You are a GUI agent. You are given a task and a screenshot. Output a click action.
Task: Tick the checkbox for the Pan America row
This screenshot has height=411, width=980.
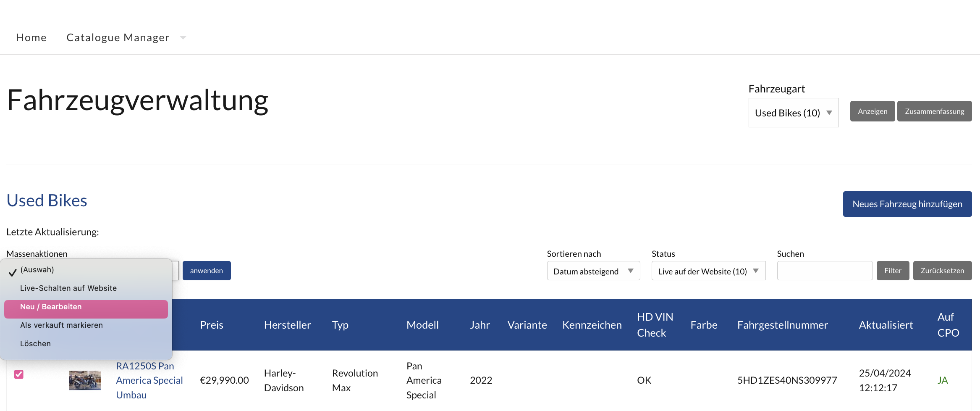[x=19, y=374]
